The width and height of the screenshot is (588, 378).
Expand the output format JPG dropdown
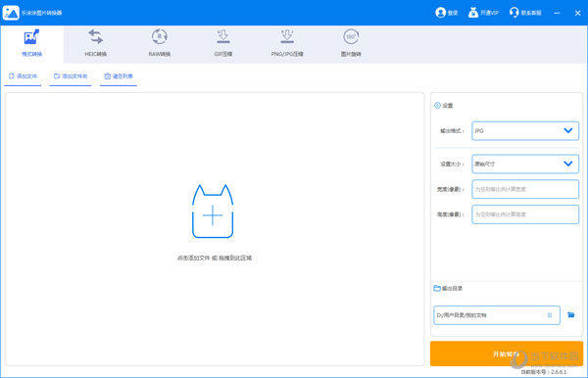pyautogui.click(x=525, y=131)
